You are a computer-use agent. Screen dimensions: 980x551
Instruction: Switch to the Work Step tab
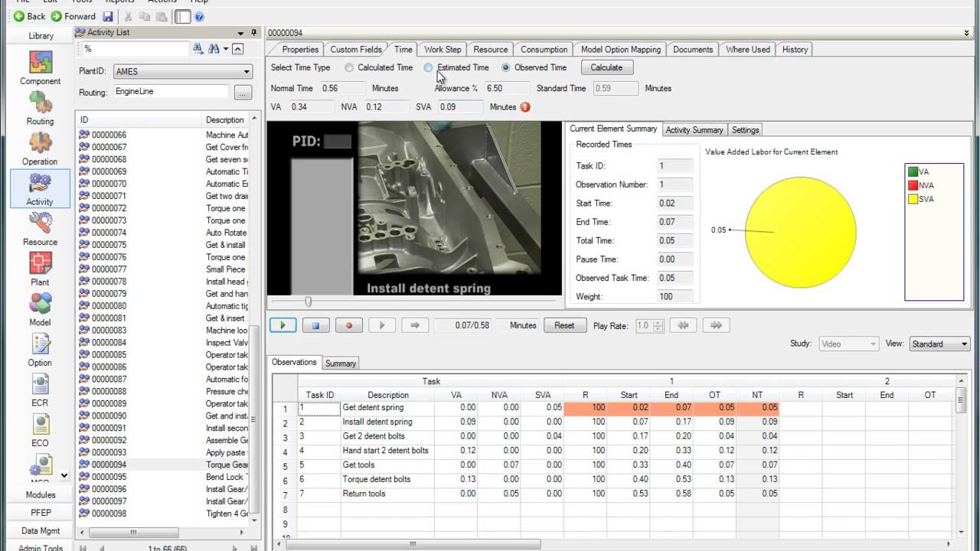443,49
